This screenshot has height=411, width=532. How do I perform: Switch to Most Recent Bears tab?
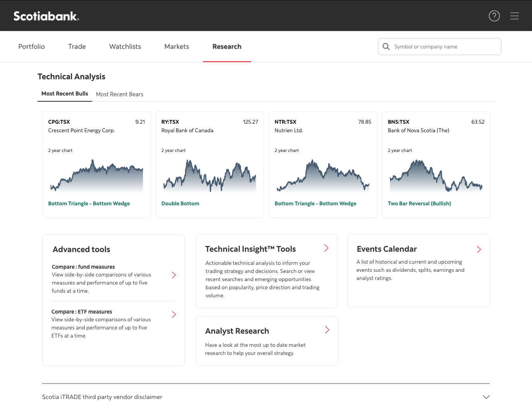click(120, 94)
